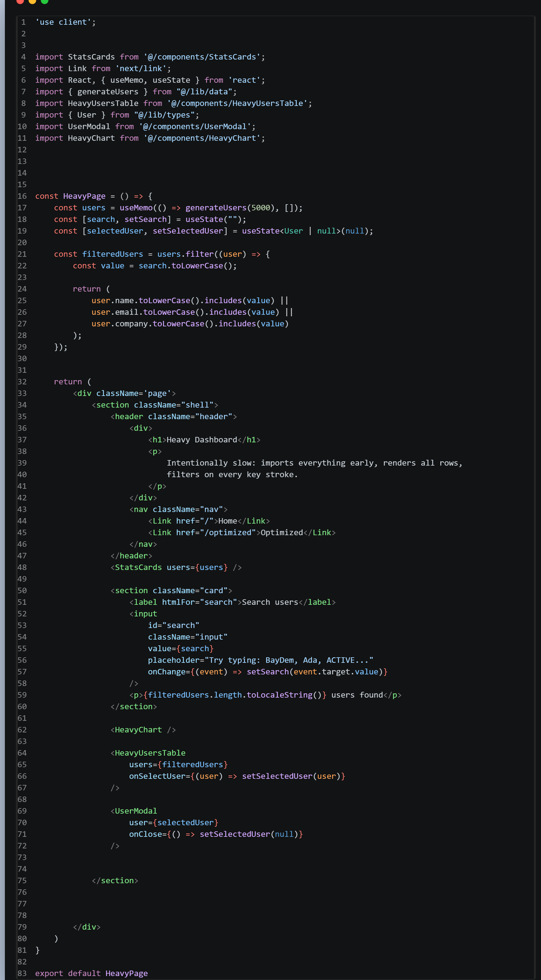Click the onChange handler on line 57
The height and width of the screenshot is (980, 541).
pyautogui.click(x=268, y=672)
